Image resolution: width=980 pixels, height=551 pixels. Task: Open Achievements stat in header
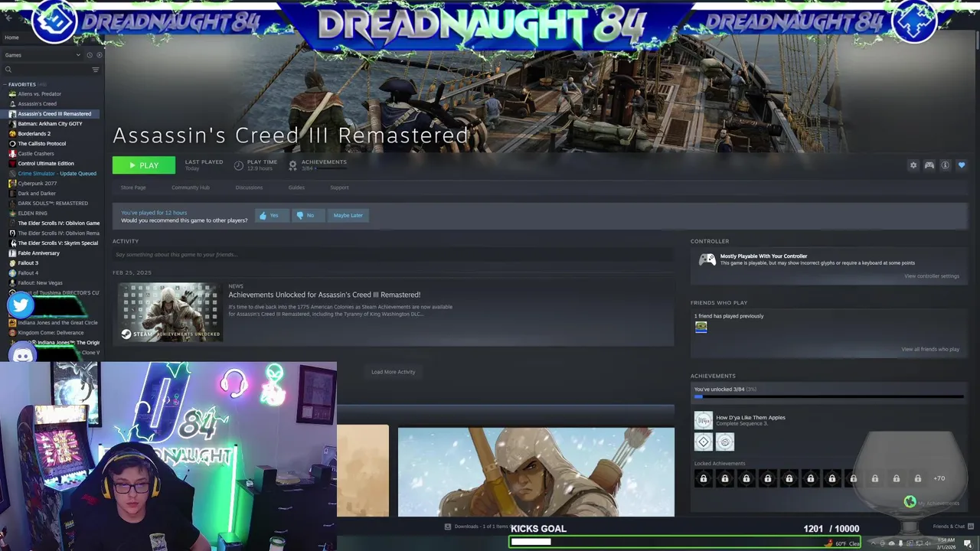coord(318,165)
